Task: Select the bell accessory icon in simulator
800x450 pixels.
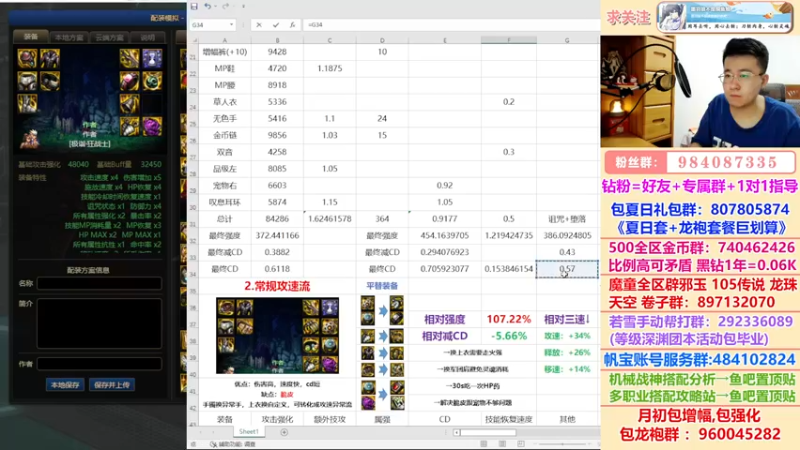Action: pos(130,104)
